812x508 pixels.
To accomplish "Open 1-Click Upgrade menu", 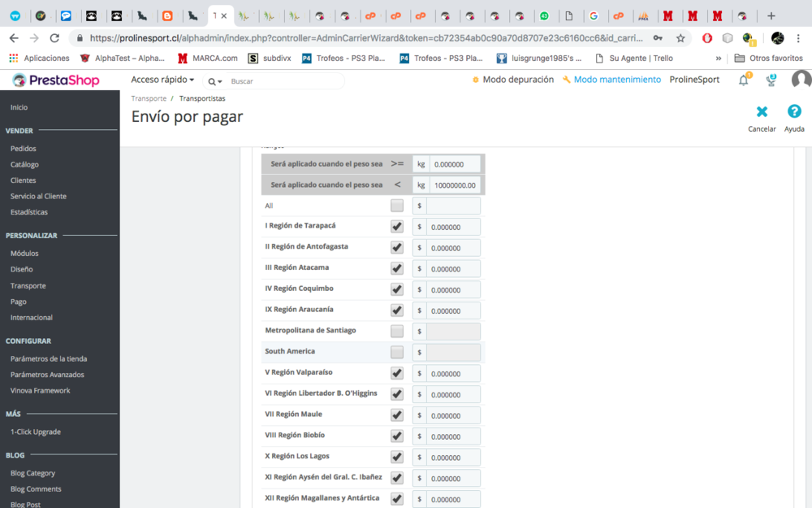I will (x=36, y=432).
